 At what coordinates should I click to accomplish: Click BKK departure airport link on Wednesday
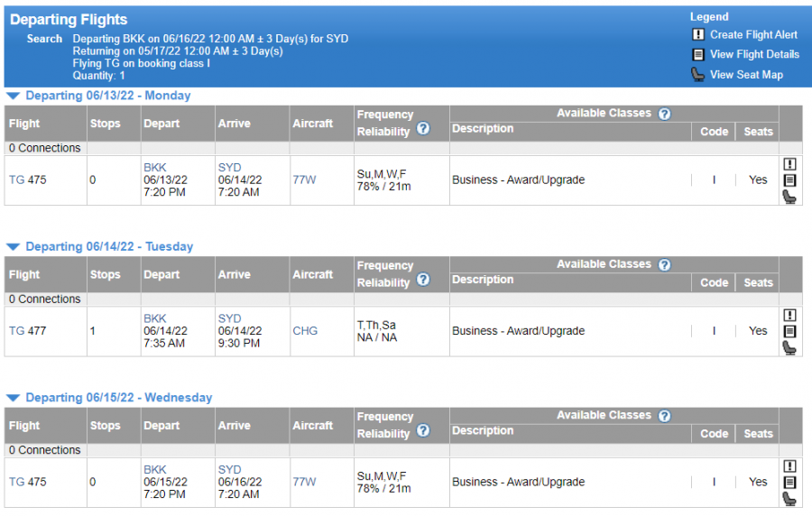154,469
